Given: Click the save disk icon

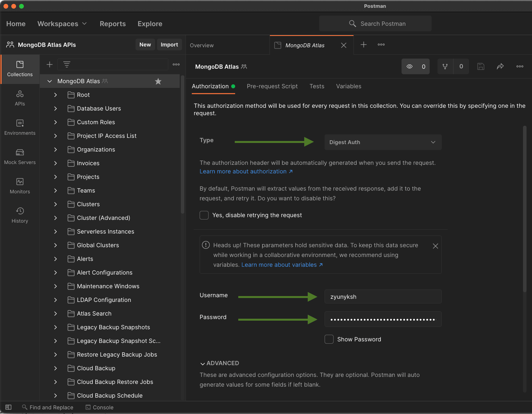Looking at the screenshot, I should click(x=481, y=66).
